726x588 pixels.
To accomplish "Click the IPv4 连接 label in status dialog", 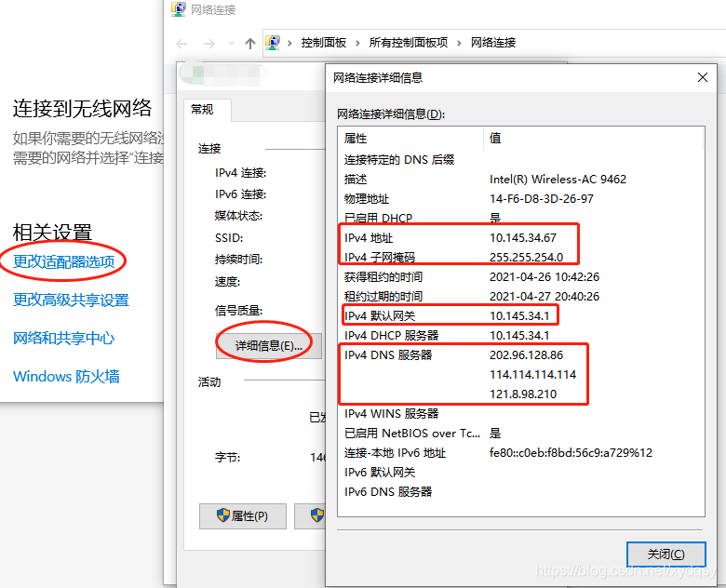I will click(240, 173).
